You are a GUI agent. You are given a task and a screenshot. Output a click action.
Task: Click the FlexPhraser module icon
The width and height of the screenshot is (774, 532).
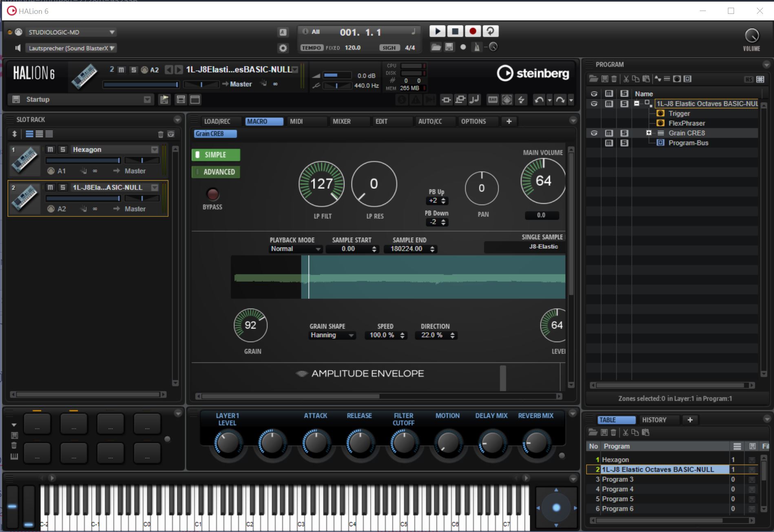point(661,123)
